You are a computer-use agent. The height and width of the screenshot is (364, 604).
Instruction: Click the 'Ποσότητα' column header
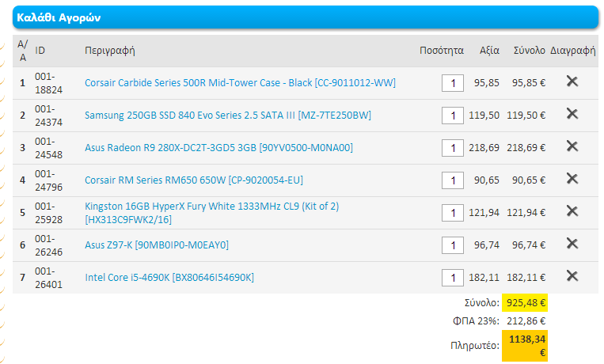coord(442,51)
